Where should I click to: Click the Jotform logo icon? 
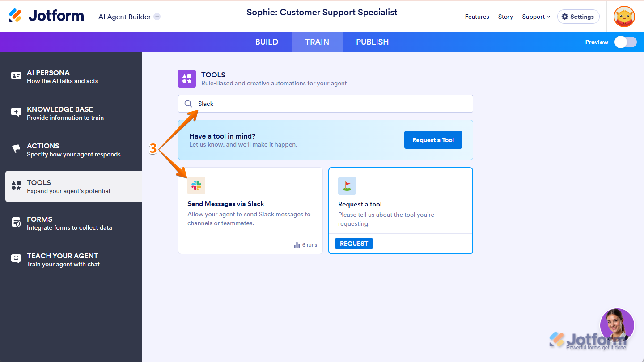click(15, 16)
